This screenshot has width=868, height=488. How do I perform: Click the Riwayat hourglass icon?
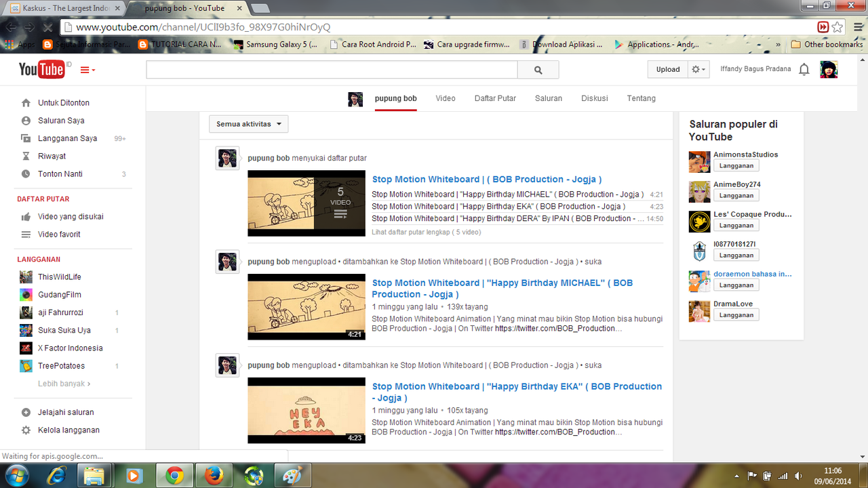click(x=26, y=156)
